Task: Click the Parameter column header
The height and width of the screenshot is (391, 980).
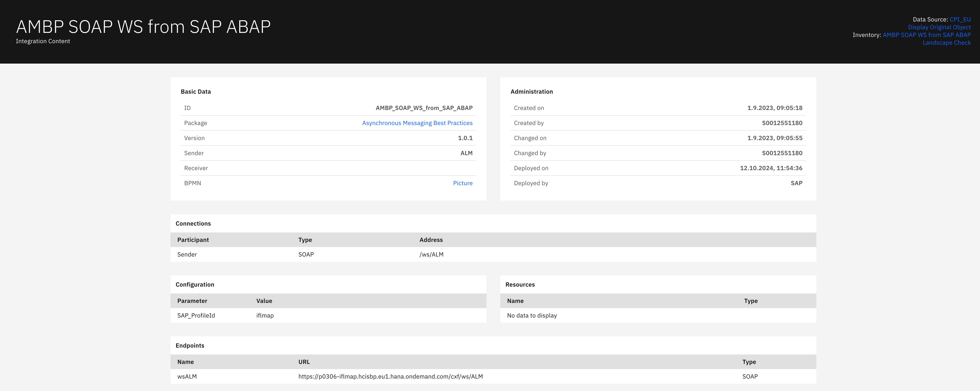Action: 192,301
